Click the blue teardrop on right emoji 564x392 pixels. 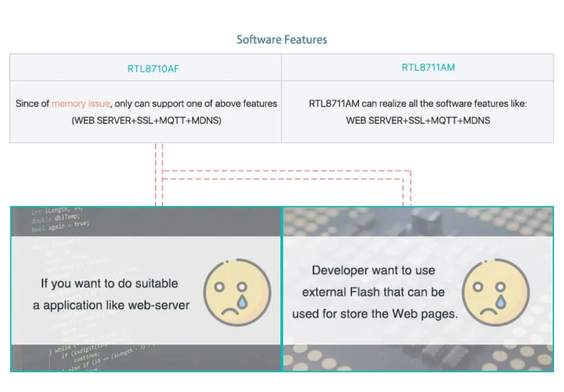tap(501, 301)
